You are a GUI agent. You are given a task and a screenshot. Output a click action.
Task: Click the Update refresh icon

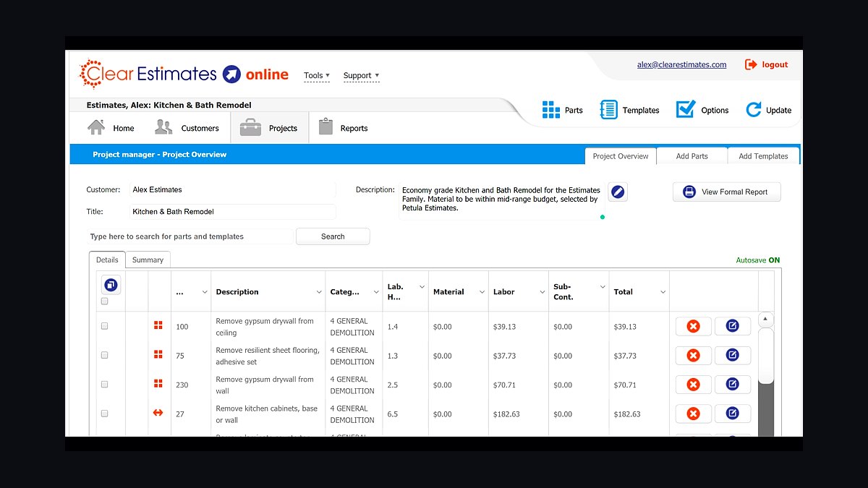(754, 110)
